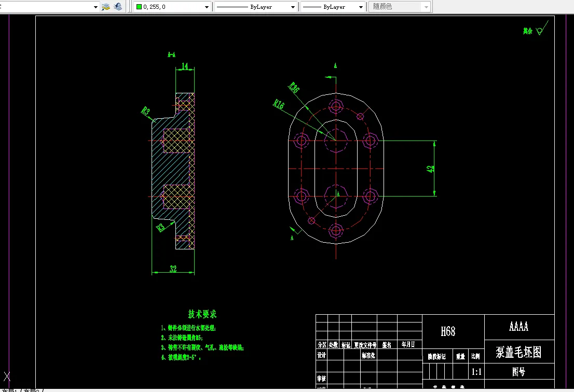Select the 处数 header cell
The width and height of the screenshot is (574, 392).
coord(333,345)
